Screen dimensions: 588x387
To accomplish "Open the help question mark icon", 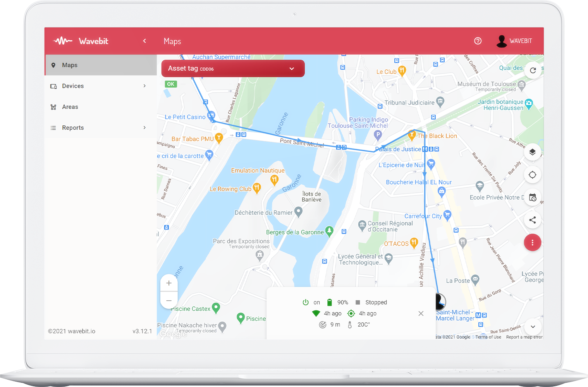I will coord(478,41).
